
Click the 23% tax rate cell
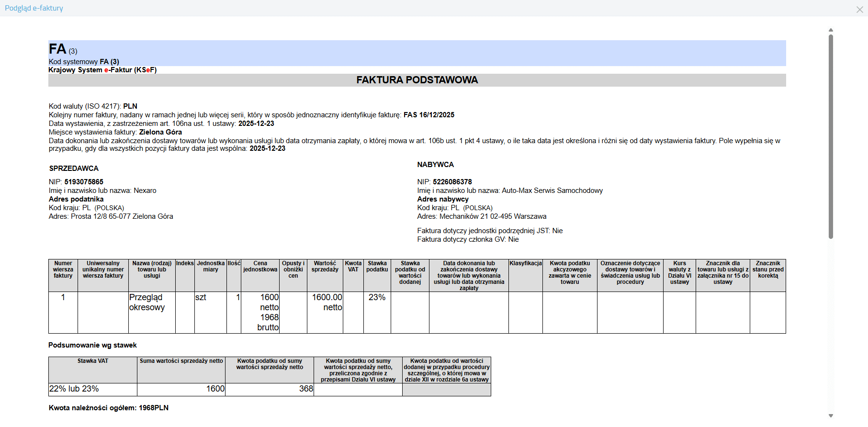[377, 297]
